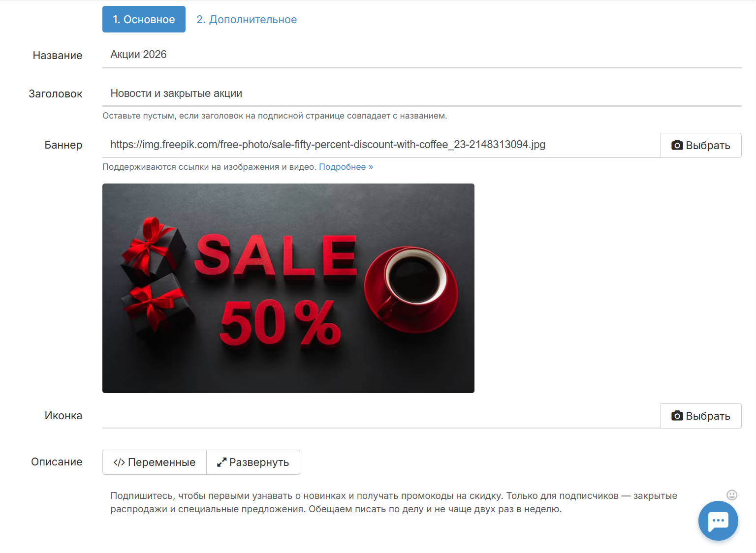Click the Выбрать button for the banner

tap(701, 145)
